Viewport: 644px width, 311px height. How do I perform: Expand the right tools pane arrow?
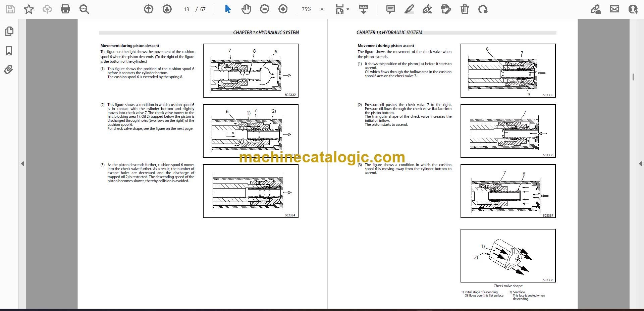pos(640,164)
